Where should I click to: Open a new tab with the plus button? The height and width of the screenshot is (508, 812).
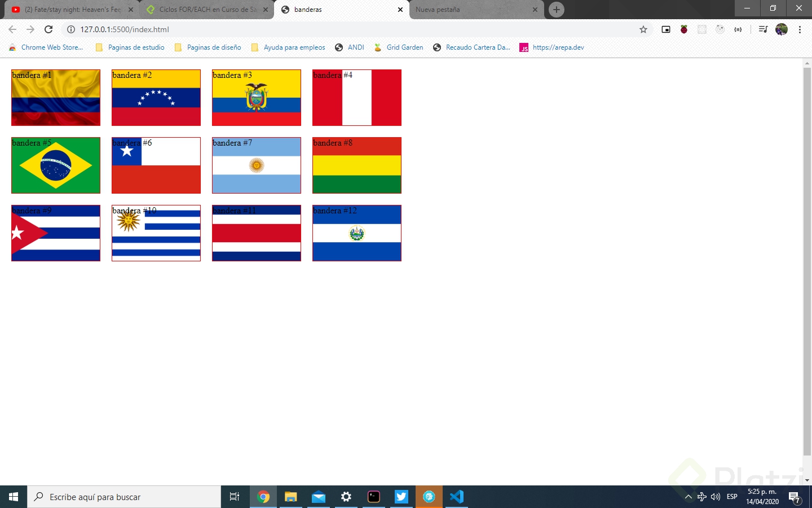(556, 10)
